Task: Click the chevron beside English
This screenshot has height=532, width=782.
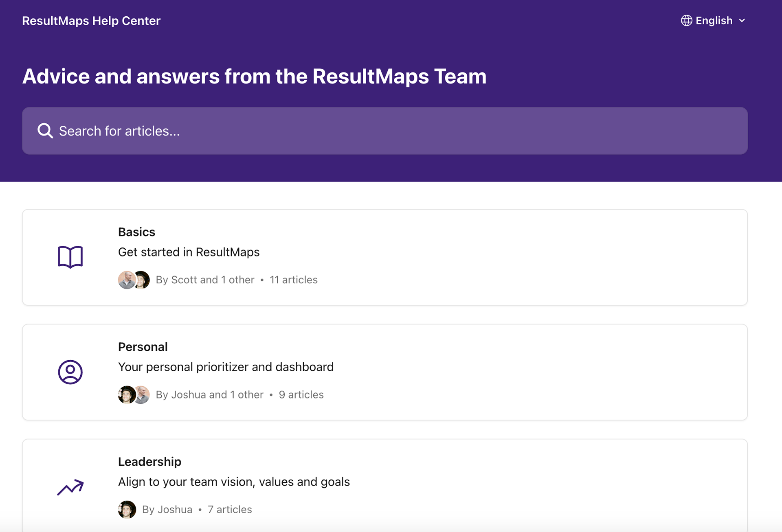Action: point(742,21)
